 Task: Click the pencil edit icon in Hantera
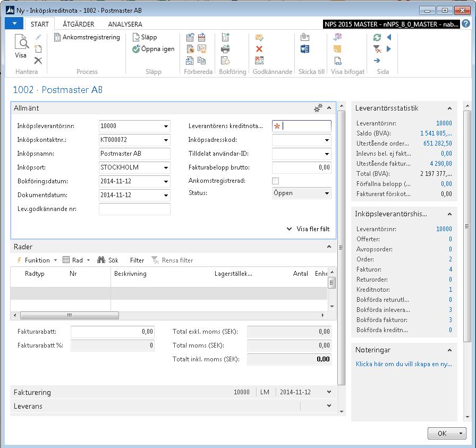click(x=38, y=37)
